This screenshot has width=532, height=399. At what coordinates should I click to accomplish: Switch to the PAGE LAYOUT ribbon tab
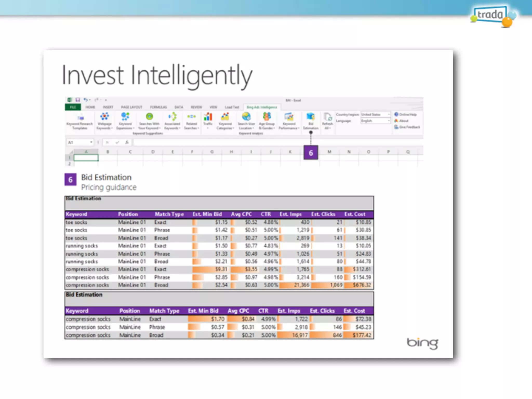[x=131, y=107]
